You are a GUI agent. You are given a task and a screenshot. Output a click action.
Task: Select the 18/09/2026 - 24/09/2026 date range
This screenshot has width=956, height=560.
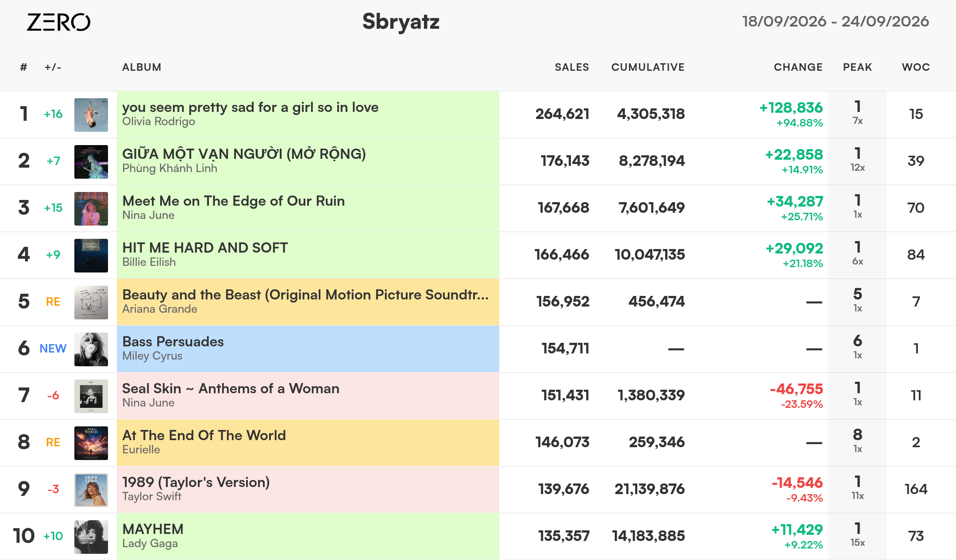pos(836,21)
